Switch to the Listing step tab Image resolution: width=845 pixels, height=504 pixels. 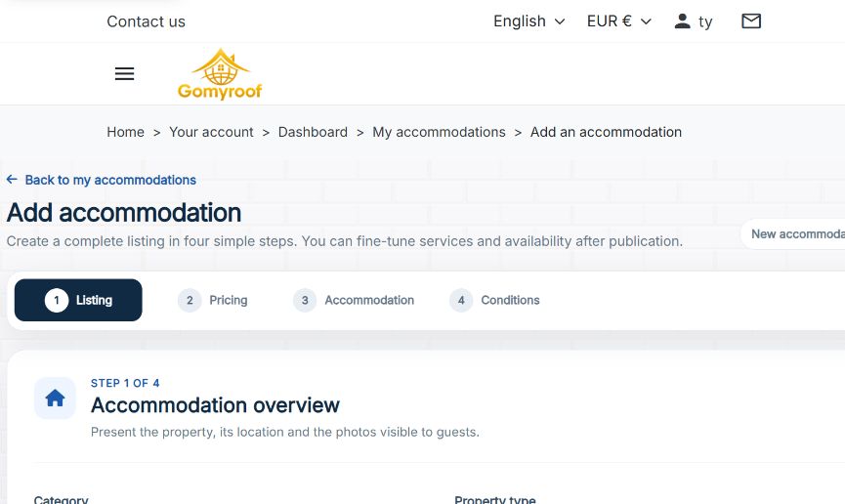click(x=78, y=300)
